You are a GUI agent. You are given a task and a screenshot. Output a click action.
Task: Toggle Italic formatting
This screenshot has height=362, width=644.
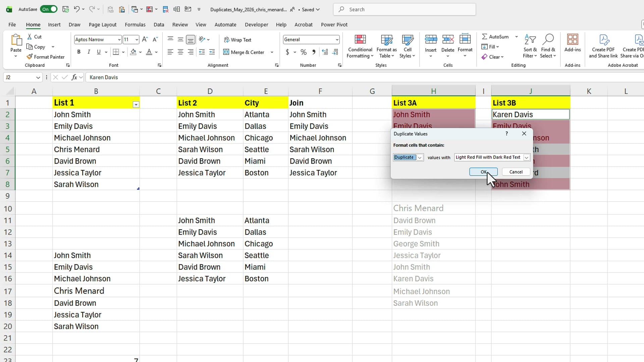click(89, 52)
